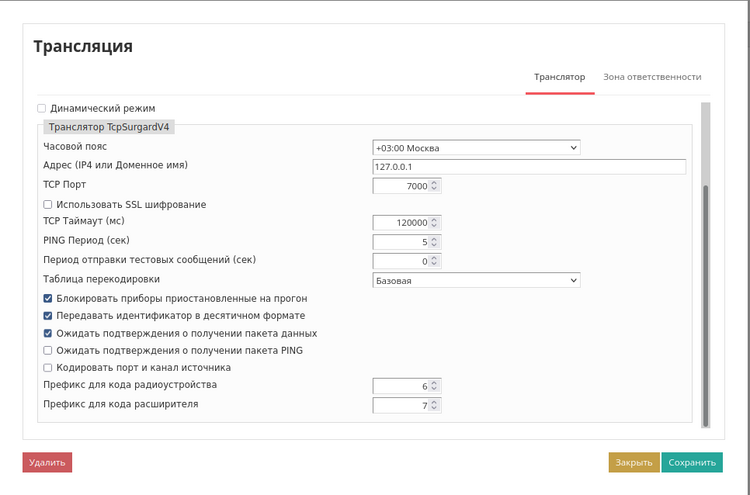Expand the Таблица перекодировки dropdown
Viewport: 750px width, 495px height.
point(476,281)
